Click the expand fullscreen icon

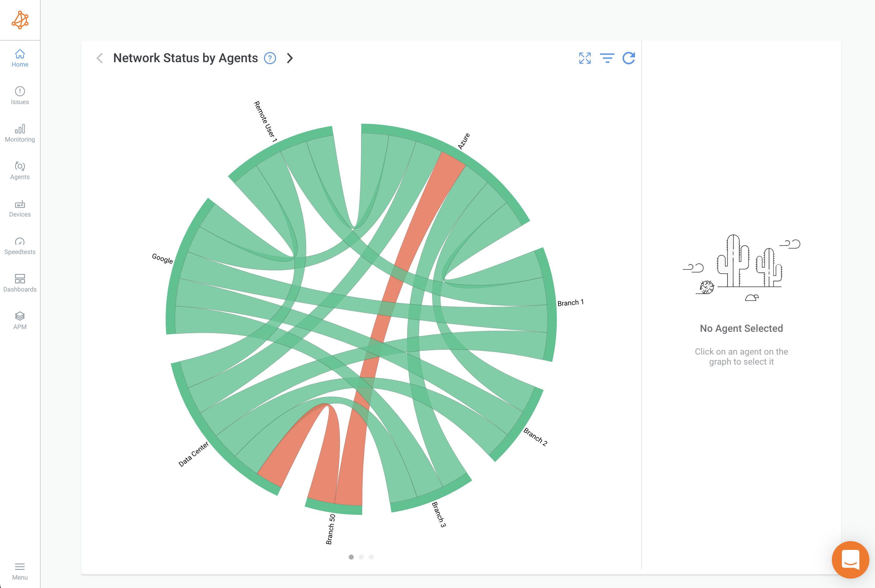[x=585, y=58]
